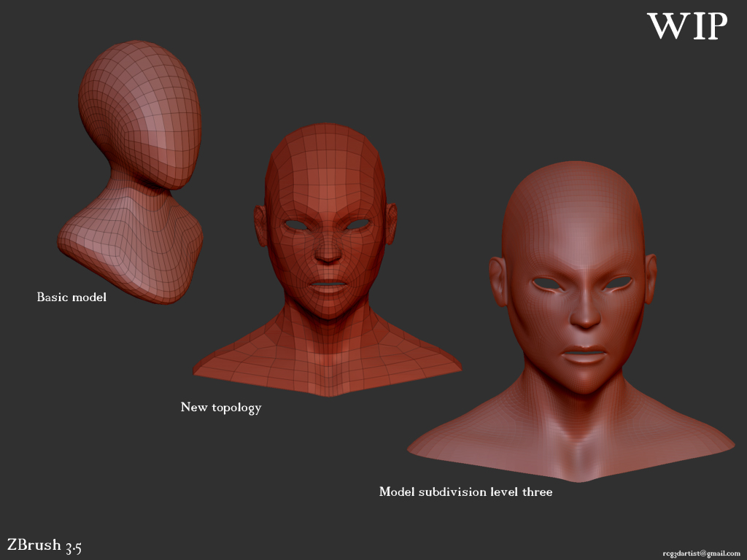Click the top of the rightmost head
The image size is (747, 560).
click(573, 164)
